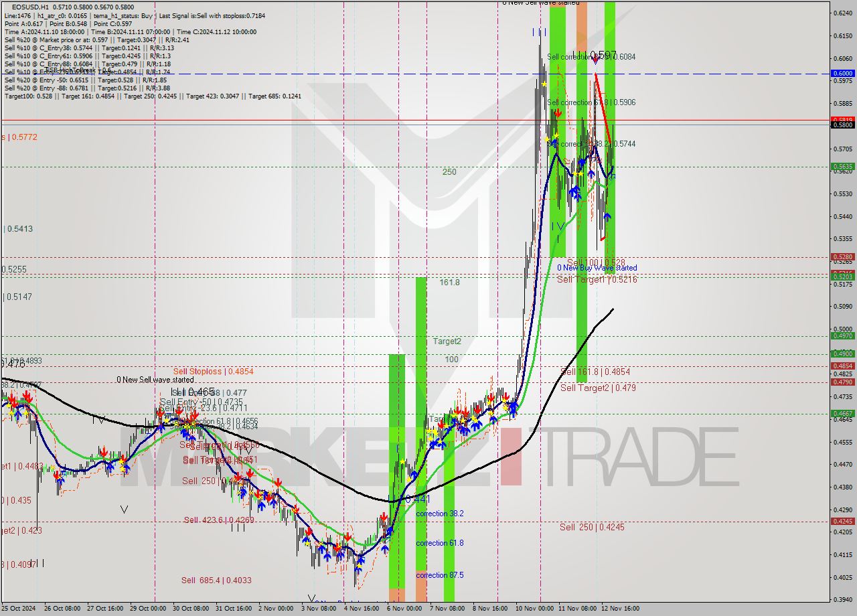The height and width of the screenshot is (616, 857).
Task: Select 'Sell Target1 | 0.5216' label
Action: pos(597,279)
